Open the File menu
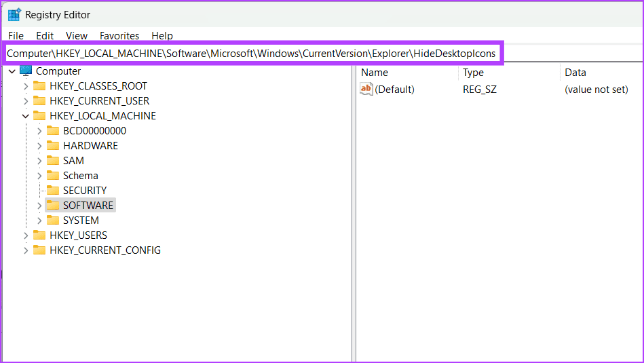This screenshot has height=363, width=644. (16, 36)
